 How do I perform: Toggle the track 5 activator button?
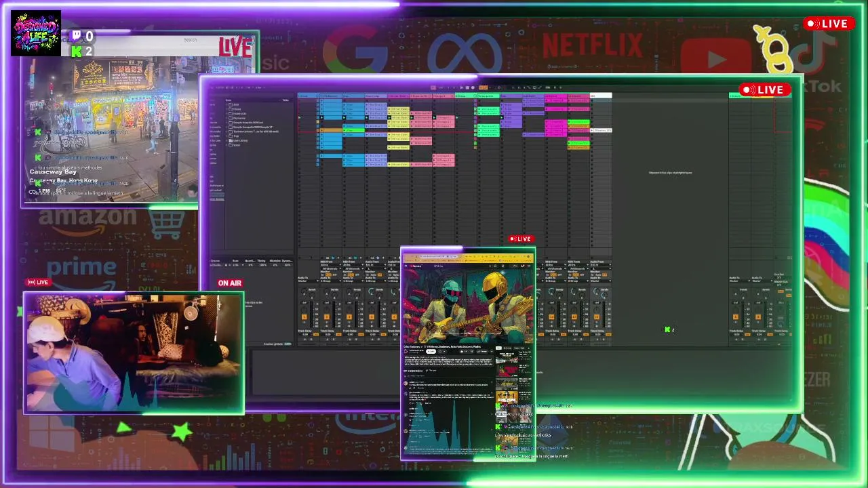coord(393,317)
